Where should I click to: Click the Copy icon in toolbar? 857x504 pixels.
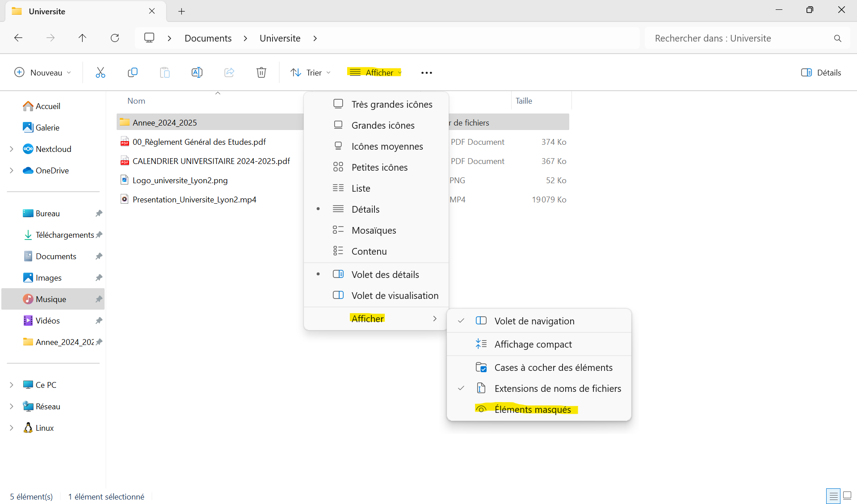click(x=133, y=72)
